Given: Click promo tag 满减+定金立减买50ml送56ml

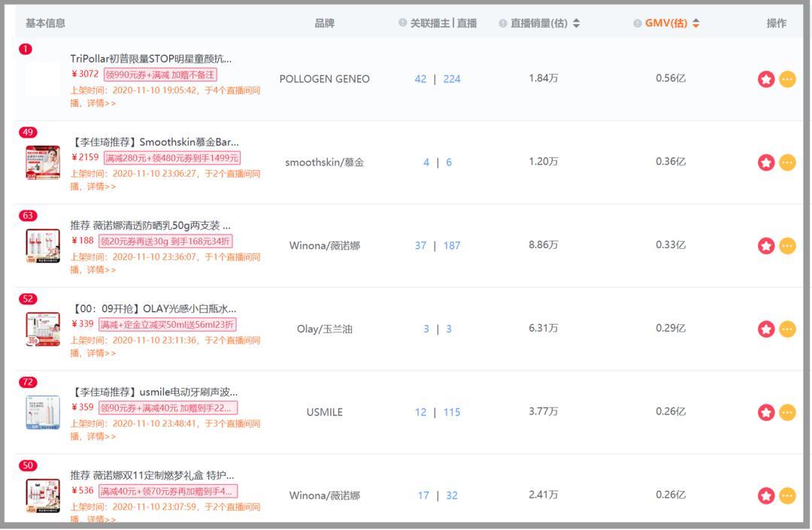Looking at the screenshot, I should point(167,325).
